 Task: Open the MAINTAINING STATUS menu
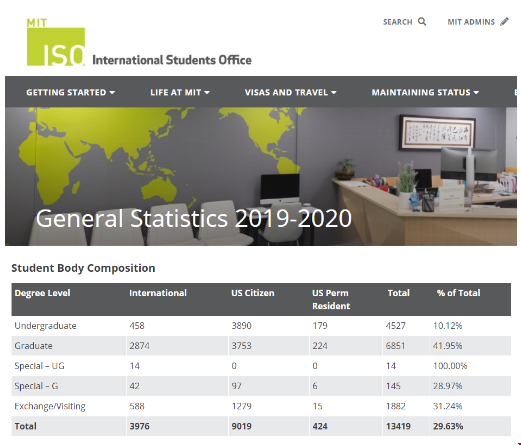(x=425, y=92)
